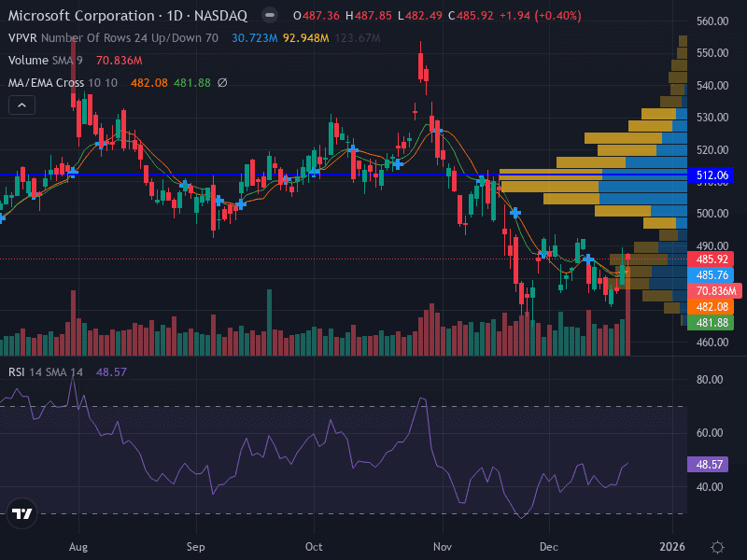Click the Nov label on time axis
Viewport: 747px width, 560px height.
point(442,547)
